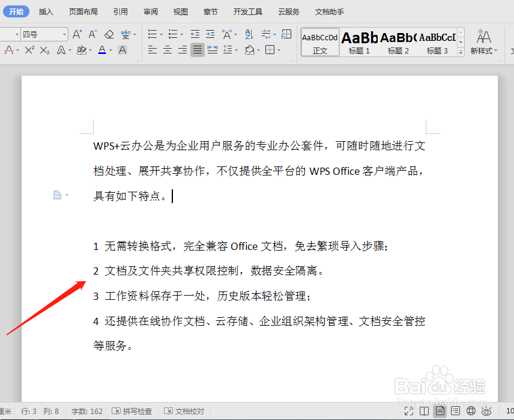Expand the numbering style dropdown arrow
Image resolution: width=514 pixels, height=420 pixels.
(181, 34)
